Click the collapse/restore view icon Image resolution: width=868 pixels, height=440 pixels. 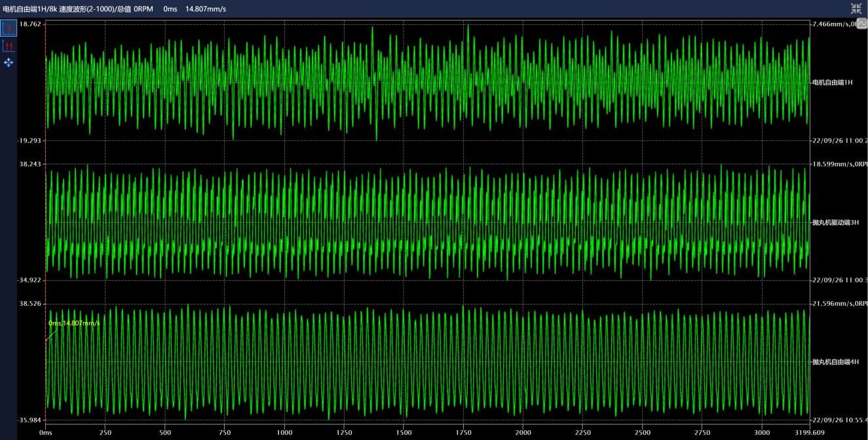(856, 9)
